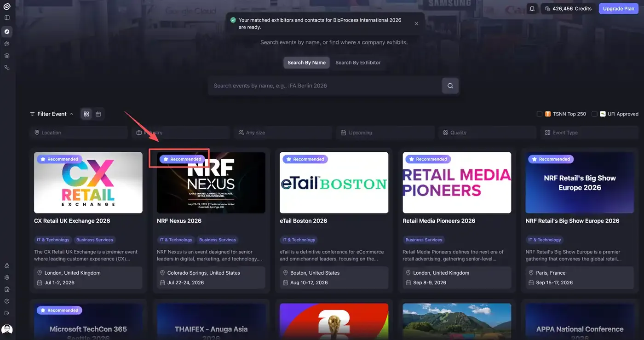Click the 426,456 Credits indicator
This screenshot has width=644, height=340.
568,9
